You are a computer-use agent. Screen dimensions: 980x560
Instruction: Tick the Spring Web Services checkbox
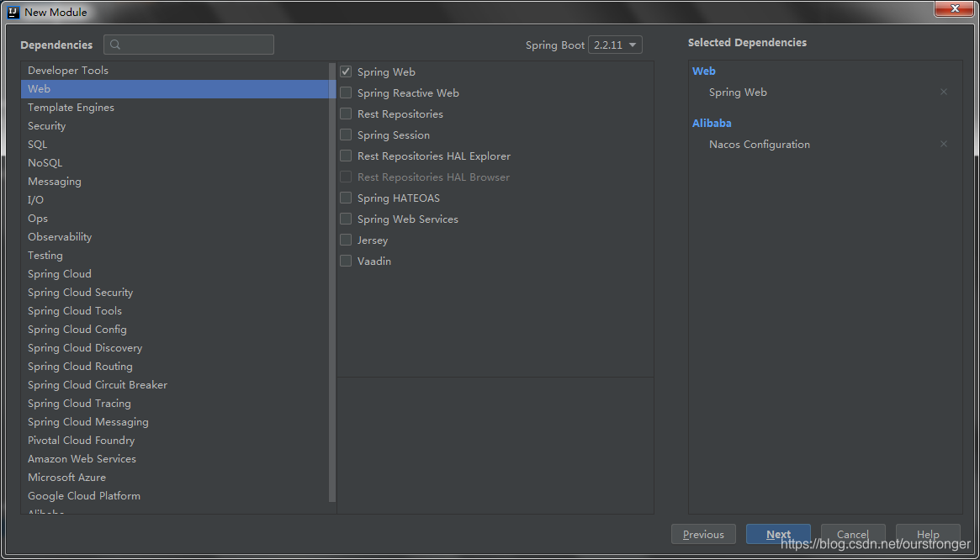coord(346,219)
